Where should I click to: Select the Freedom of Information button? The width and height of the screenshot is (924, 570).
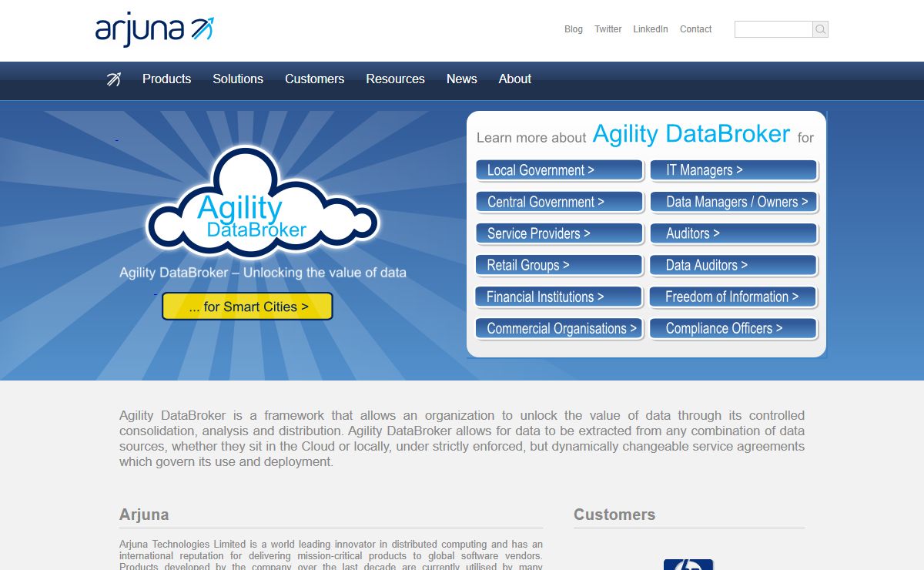pos(734,297)
